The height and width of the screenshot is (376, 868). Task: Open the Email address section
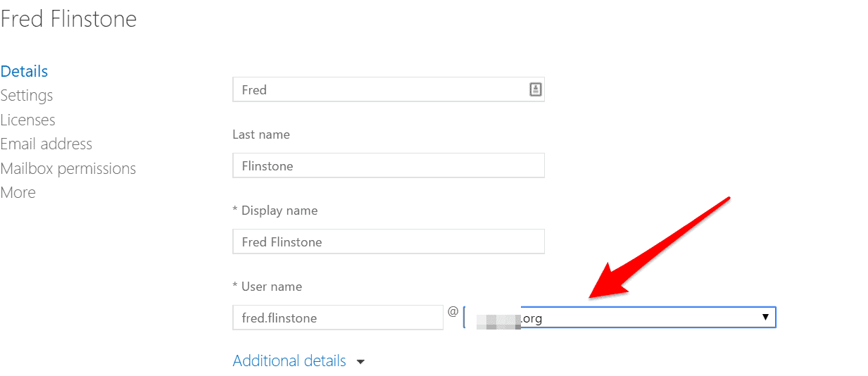46,144
